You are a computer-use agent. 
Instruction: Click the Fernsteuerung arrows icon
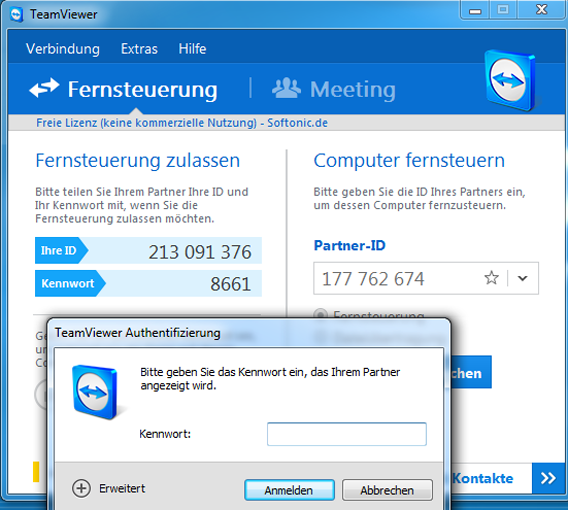44,88
